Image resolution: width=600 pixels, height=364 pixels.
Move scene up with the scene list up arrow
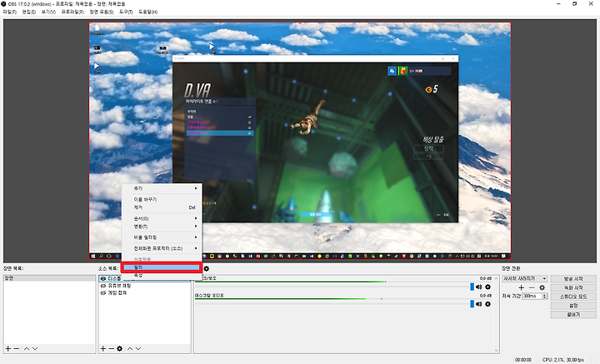pyautogui.click(x=27, y=349)
